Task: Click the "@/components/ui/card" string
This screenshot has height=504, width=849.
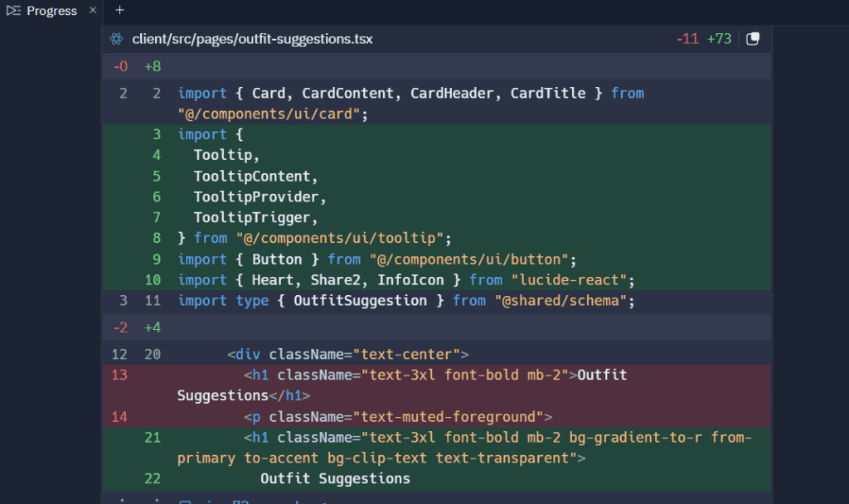Action: click(x=269, y=114)
